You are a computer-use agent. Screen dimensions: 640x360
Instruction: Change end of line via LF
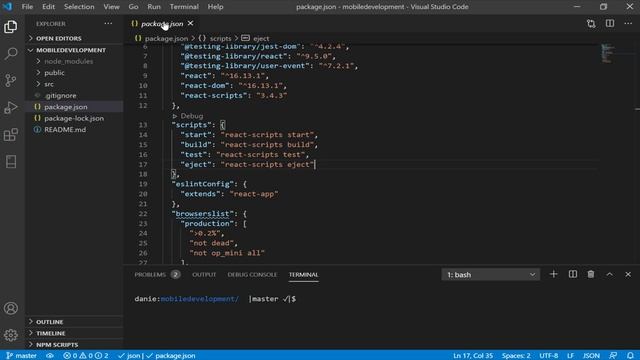570,356
